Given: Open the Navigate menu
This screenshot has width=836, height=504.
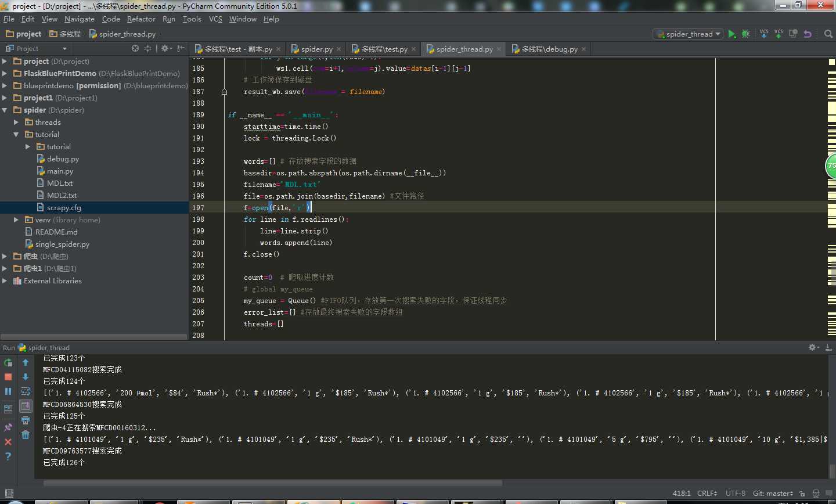Looking at the screenshot, I should pos(80,19).
